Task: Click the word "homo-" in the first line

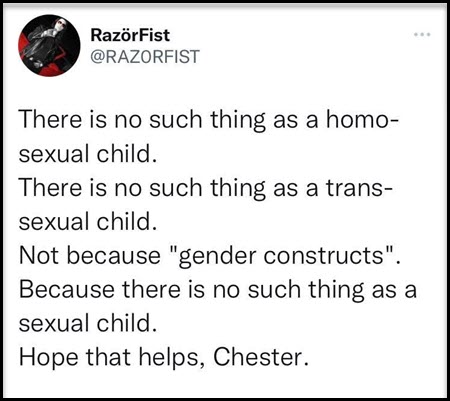Action: point(362,120)
